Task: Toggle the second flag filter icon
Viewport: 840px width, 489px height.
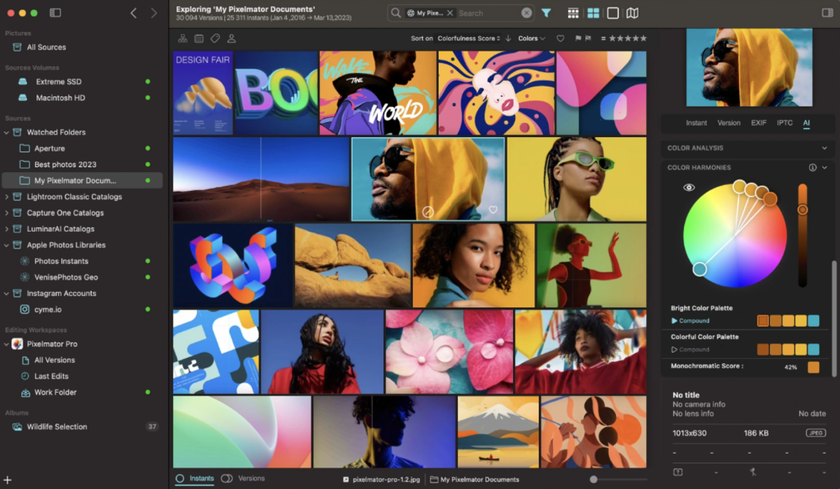Action: click(x=588, y=39)
